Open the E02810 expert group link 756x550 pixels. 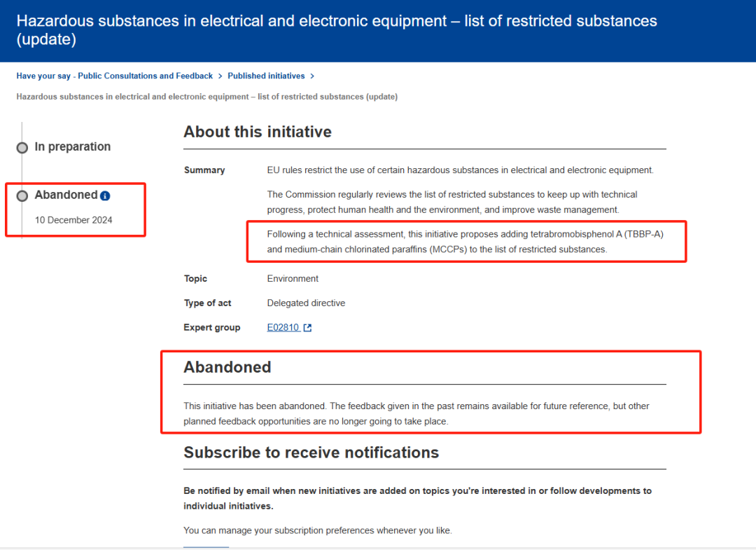pos(283,327)
